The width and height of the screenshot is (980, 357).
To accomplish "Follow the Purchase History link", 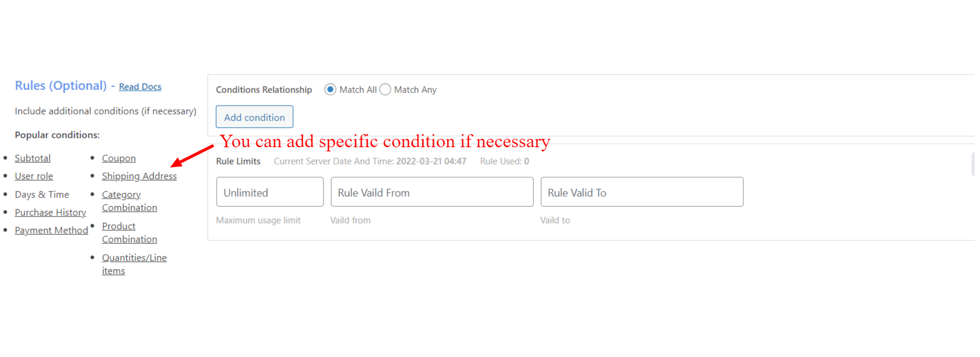I will click(x=51, y=213).
